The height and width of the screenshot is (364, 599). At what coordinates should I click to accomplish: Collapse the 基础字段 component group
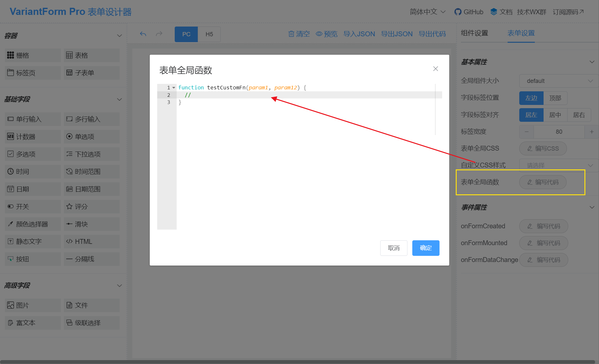click(x=119, y=99)
